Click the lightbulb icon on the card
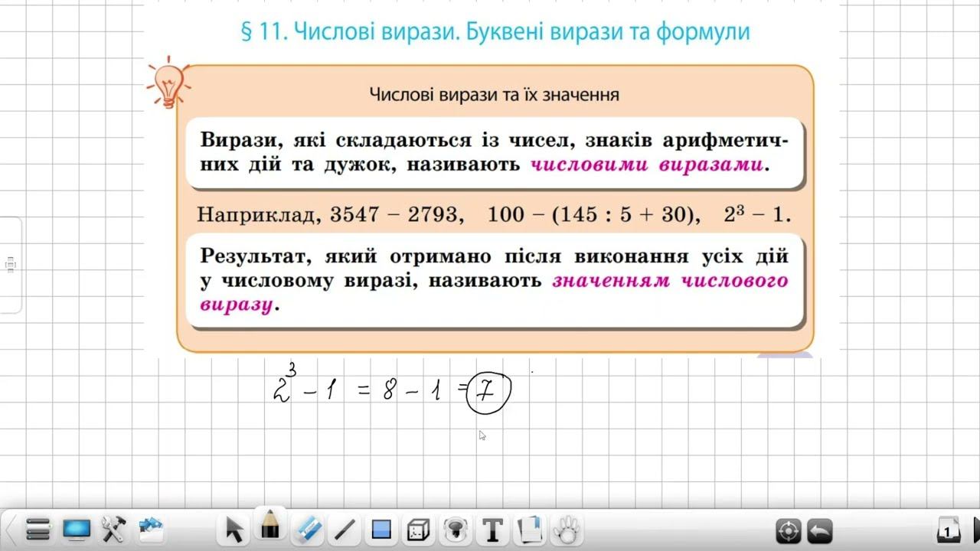The height and width of the screenshot is (551, 980). coord(168,82)
